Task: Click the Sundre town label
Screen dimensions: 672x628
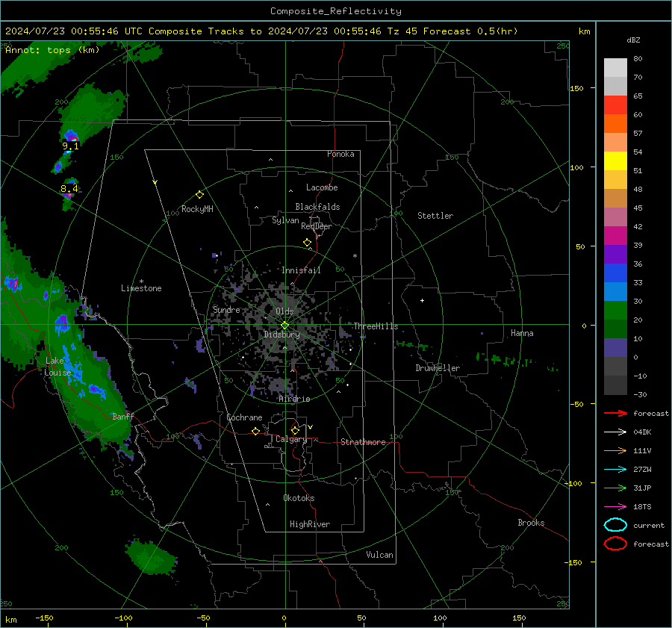Action: click(x=227, y=310)
